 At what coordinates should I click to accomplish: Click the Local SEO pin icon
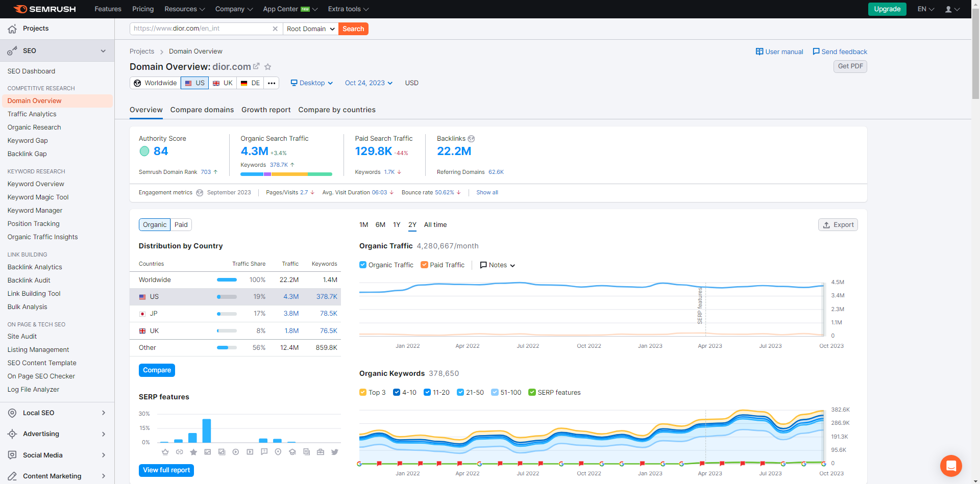[x=12, y=413]
